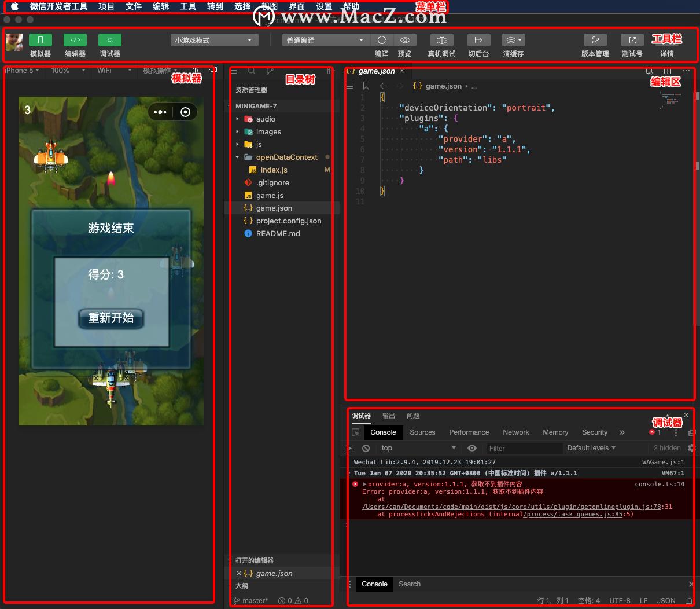Close the game.json editor tab

point(402,71)
